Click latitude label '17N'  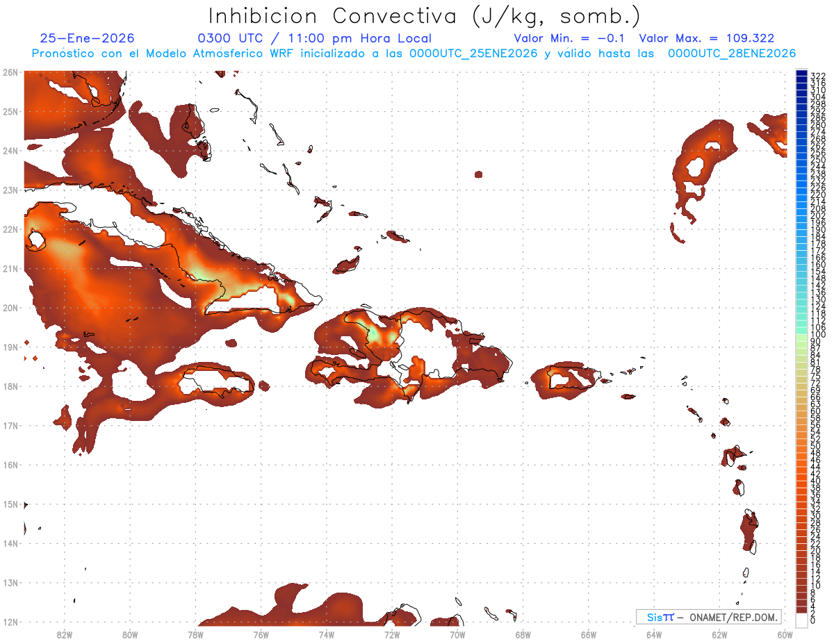pyautogui.click(x=10, y=425)
